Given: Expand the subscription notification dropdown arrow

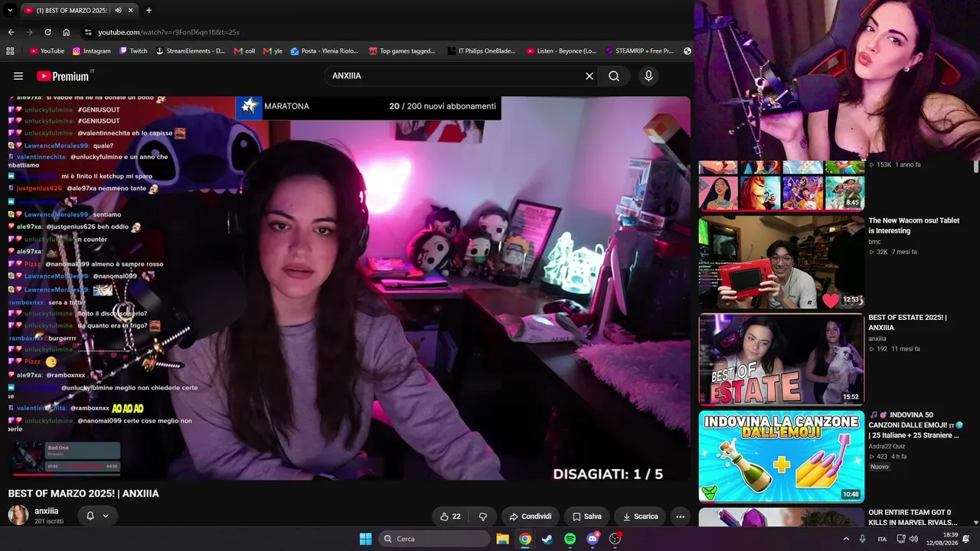Looking at the screenshot, I should (x=106, y=516).
